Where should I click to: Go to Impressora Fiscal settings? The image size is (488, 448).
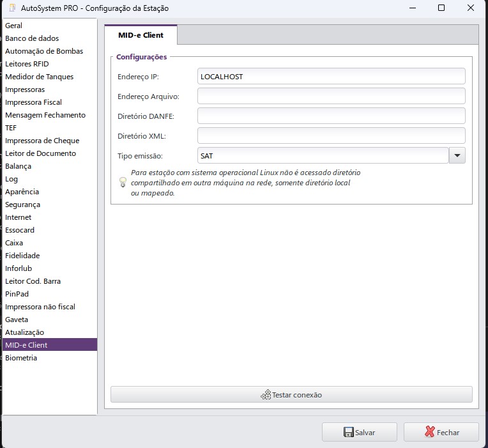pos(33,102)
